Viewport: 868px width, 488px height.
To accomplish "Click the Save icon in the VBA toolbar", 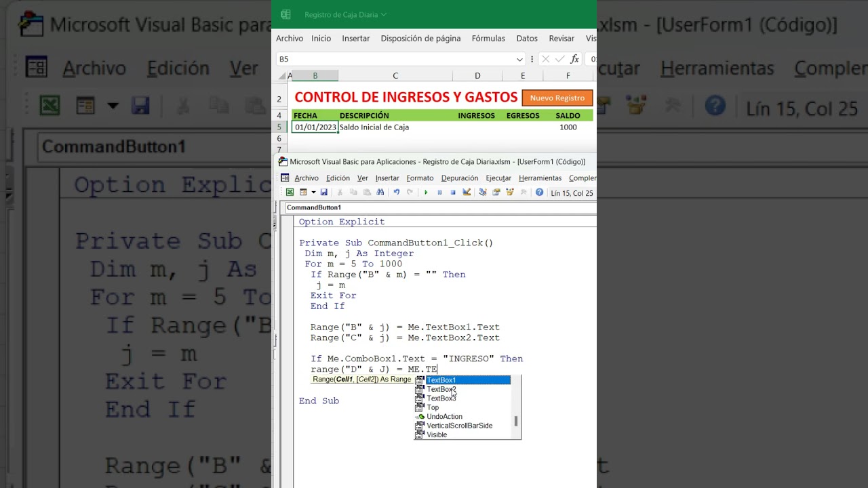I will pos(323,192).
